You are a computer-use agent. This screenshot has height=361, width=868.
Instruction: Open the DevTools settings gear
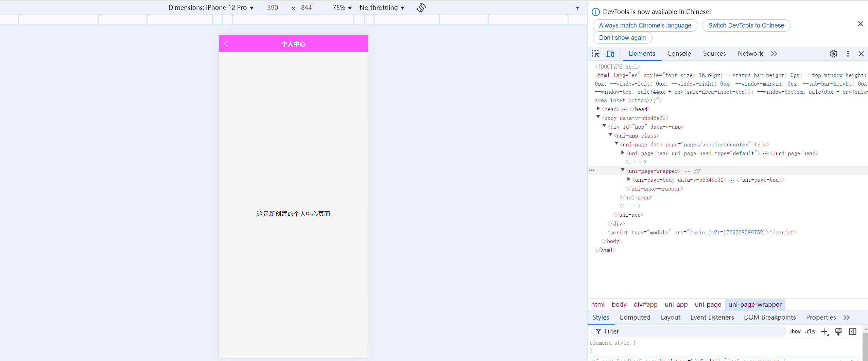[834, 54]
